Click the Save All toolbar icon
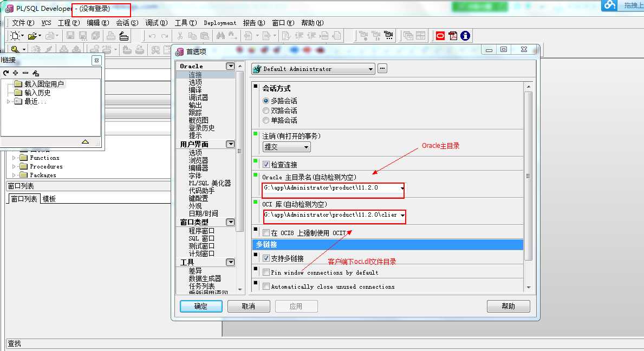The width and height of the screenshot is (644, 351). click(95, 36)
